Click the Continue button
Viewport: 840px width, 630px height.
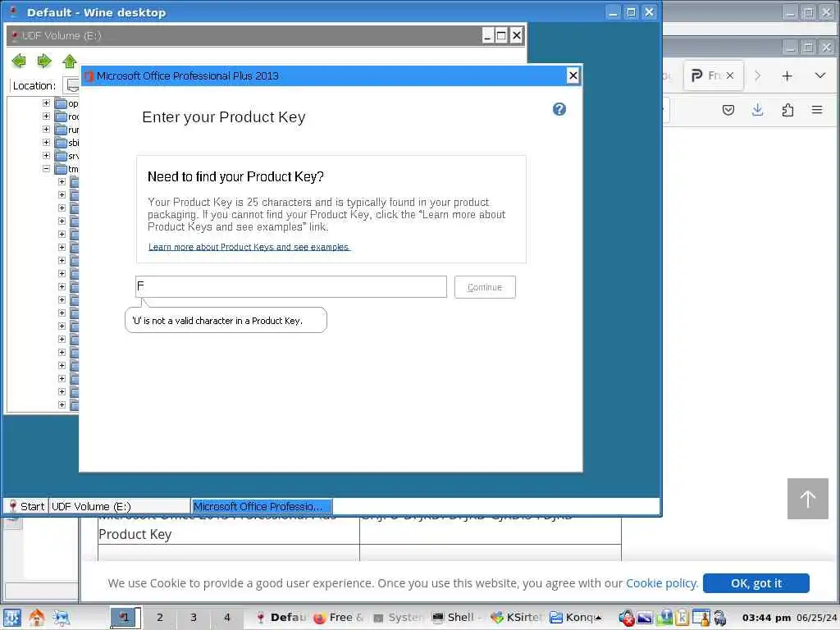coord(485,287)
